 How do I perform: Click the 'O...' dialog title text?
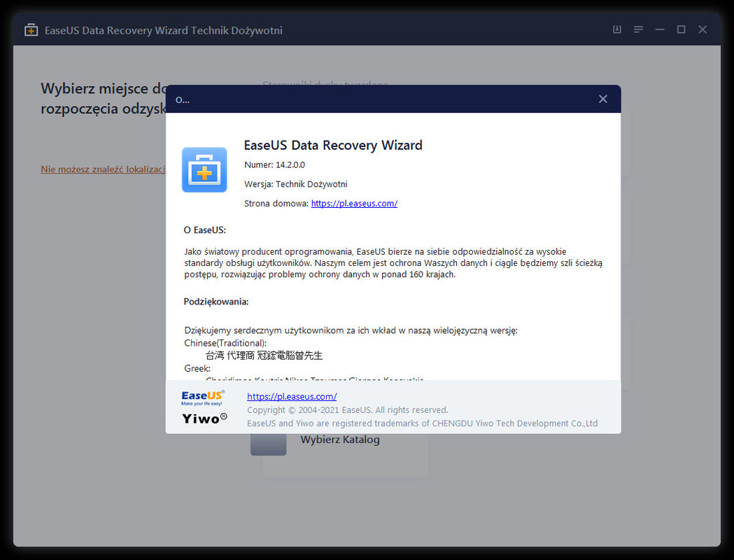coord(182,99)
